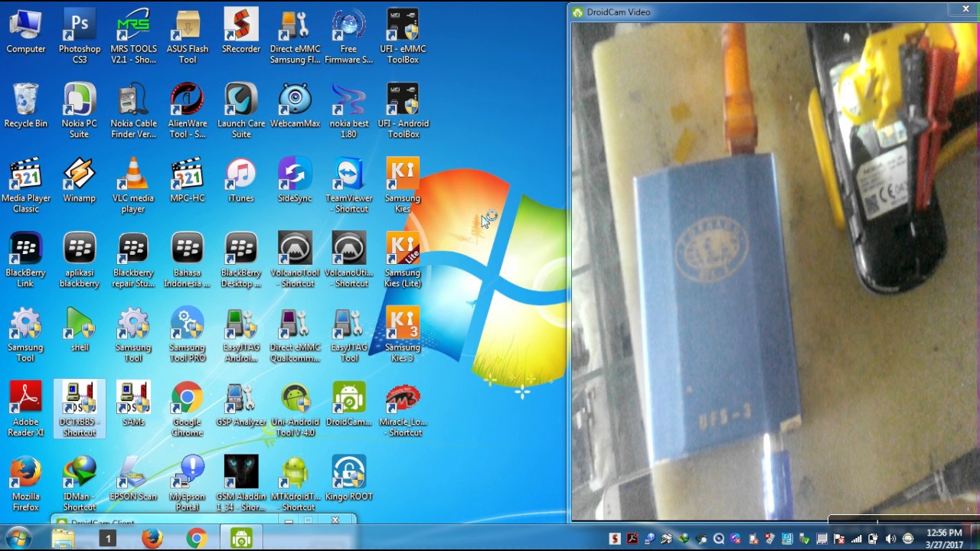Open nokia best 1.80 icon

[349, 111]
